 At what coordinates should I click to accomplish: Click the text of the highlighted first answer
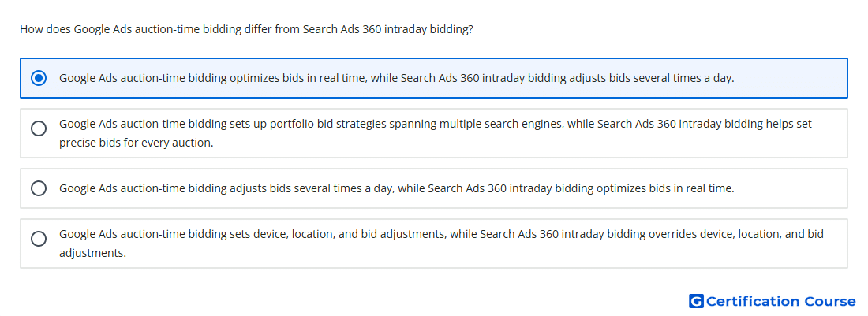click(396, 78)
